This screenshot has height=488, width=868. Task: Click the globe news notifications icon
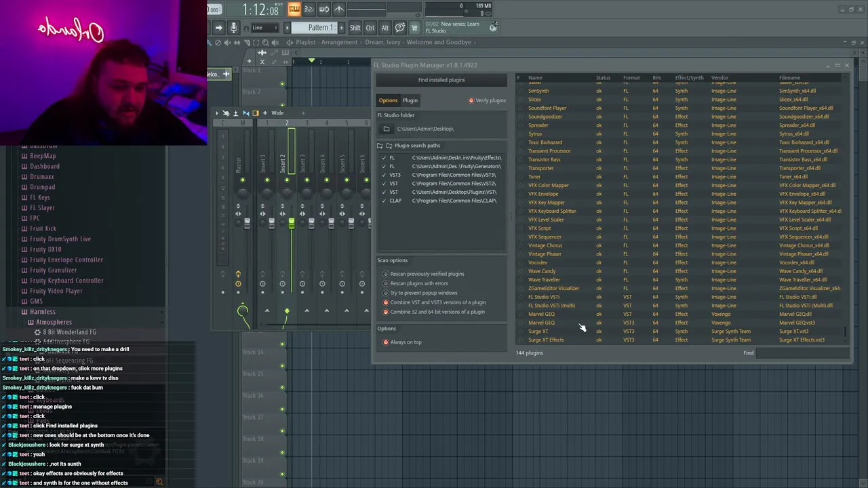point(494,26)
